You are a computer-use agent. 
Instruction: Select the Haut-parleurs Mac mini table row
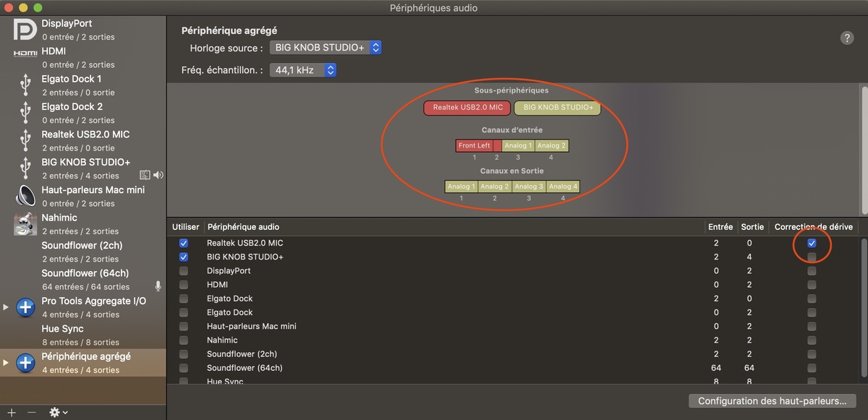click(514, 327)
